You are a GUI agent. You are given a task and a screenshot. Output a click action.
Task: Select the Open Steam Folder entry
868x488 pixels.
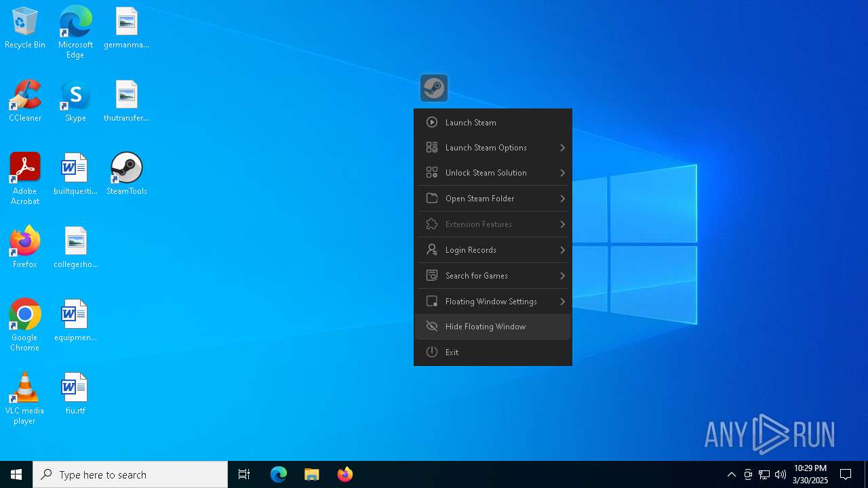[x=493, y=199]
